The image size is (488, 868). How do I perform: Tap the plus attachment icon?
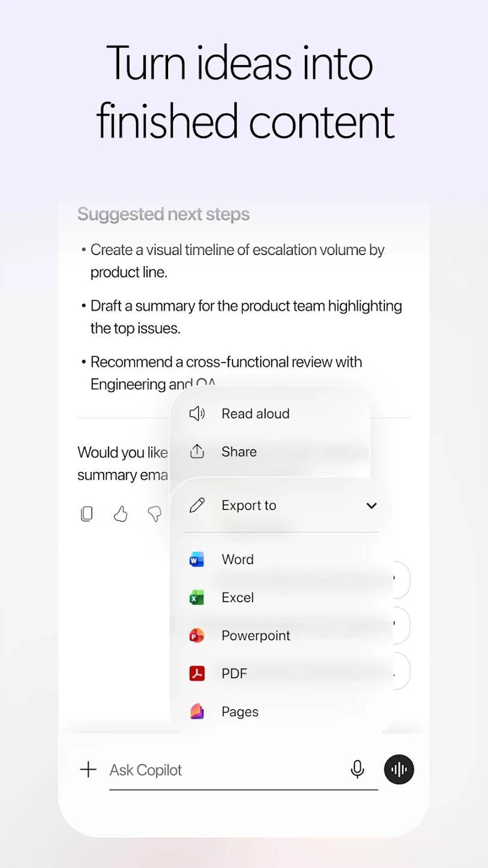tap(88, 769)
